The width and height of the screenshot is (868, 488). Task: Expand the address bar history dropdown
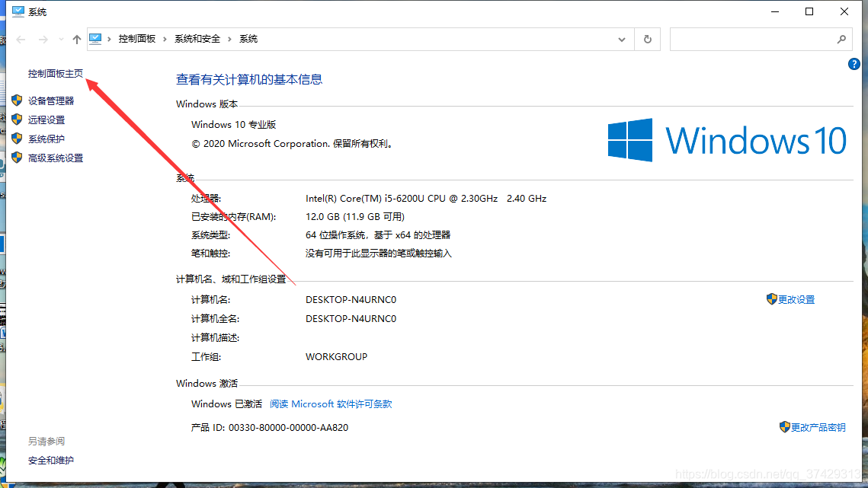click(x=622, y=40)
